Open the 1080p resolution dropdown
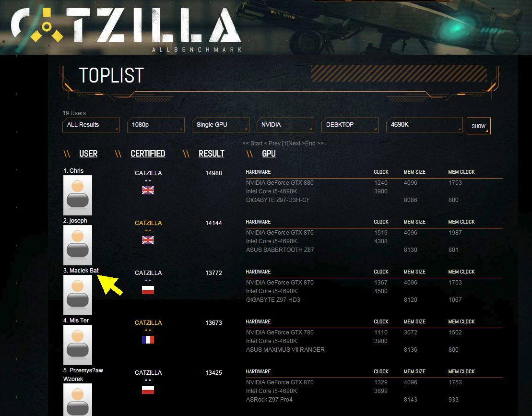 [155, 125]
